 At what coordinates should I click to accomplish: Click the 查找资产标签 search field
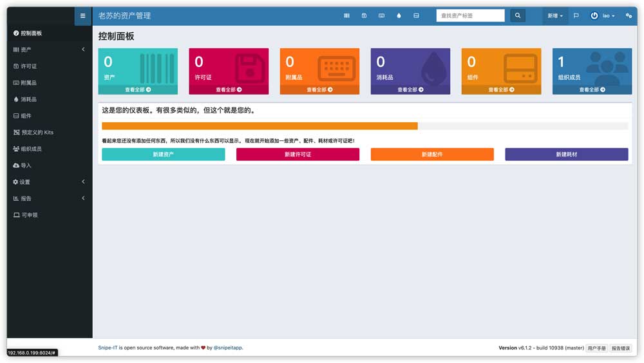pos(470,16)
